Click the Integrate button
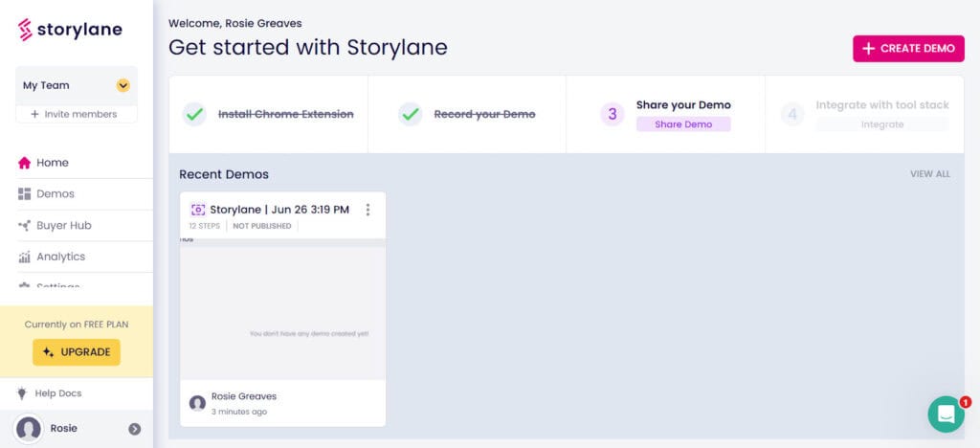This screenshot has height=448, width=980. (882, 124)
